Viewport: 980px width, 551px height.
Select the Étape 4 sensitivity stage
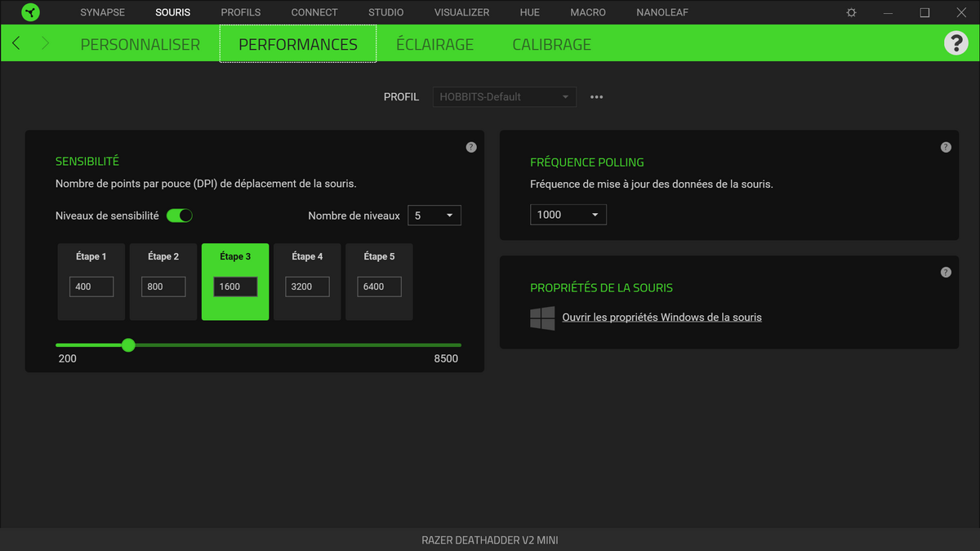tap(307, 282)
